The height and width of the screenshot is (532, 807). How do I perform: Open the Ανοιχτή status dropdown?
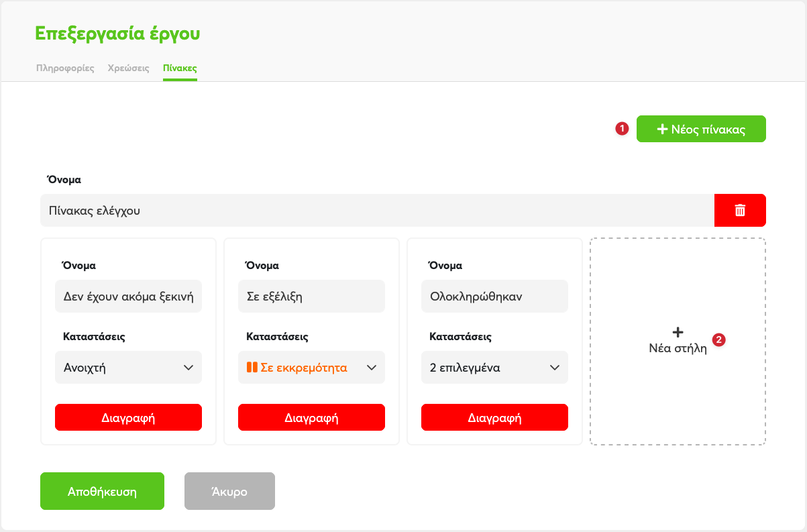coord(128,368)
